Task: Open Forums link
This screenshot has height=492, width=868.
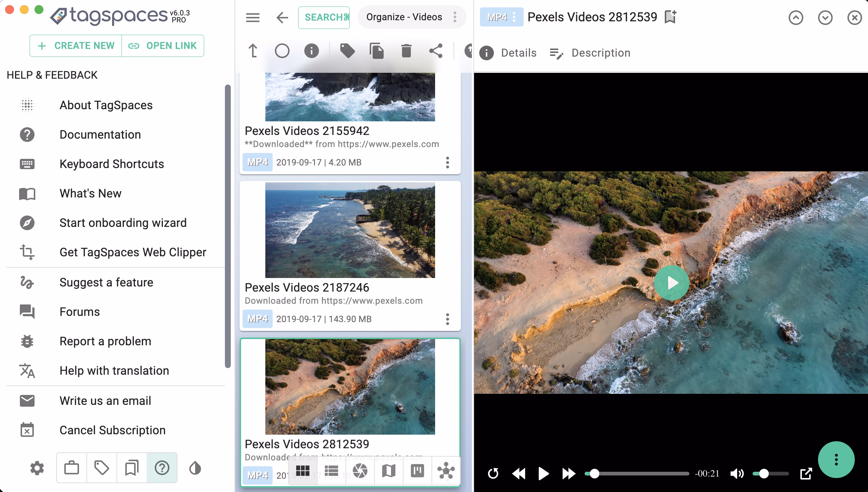Action: pyautogui.click(x=116, y=312)
